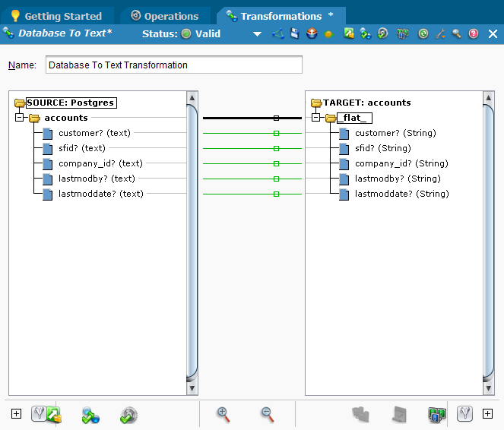
Task: Click the mapping node on the sfid line
Action: [x=276, y=148]
